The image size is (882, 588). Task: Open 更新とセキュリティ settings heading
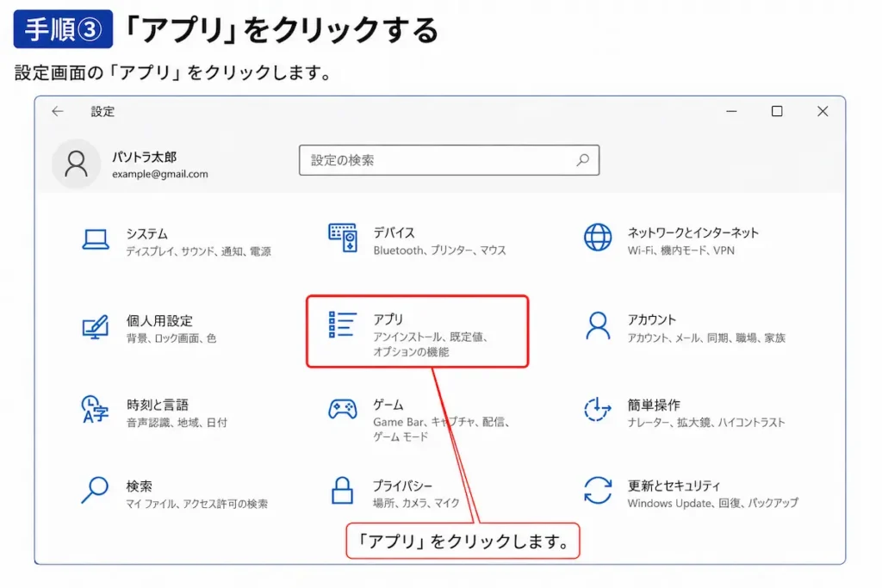pos(674,486)
